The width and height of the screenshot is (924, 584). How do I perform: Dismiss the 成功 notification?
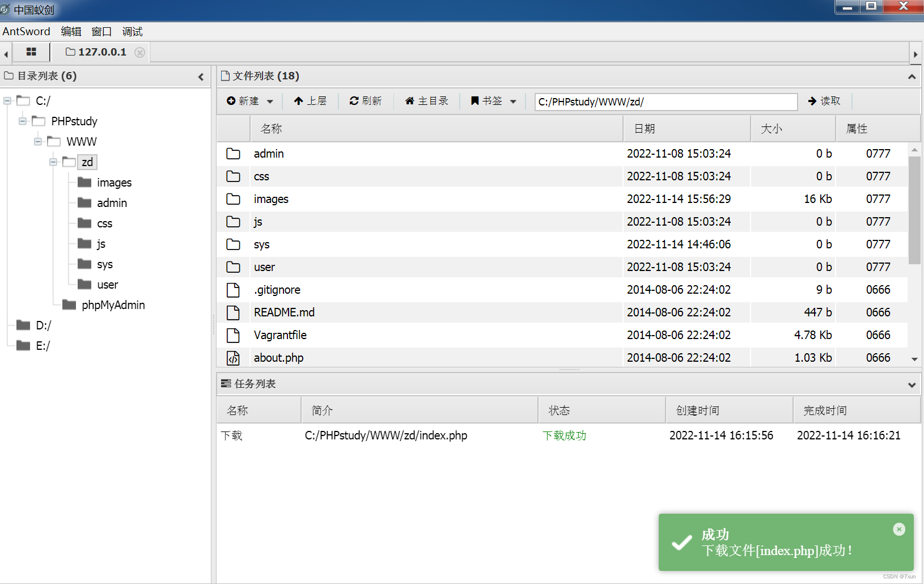(x=899, y=529)
